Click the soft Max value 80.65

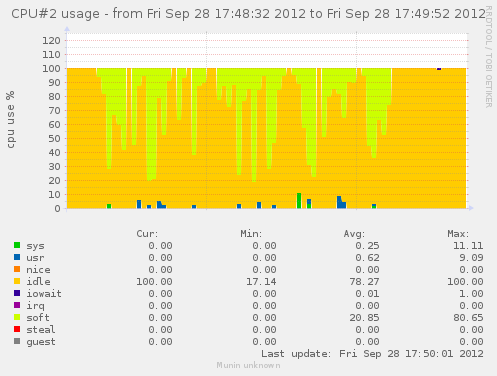pos(468,318)
